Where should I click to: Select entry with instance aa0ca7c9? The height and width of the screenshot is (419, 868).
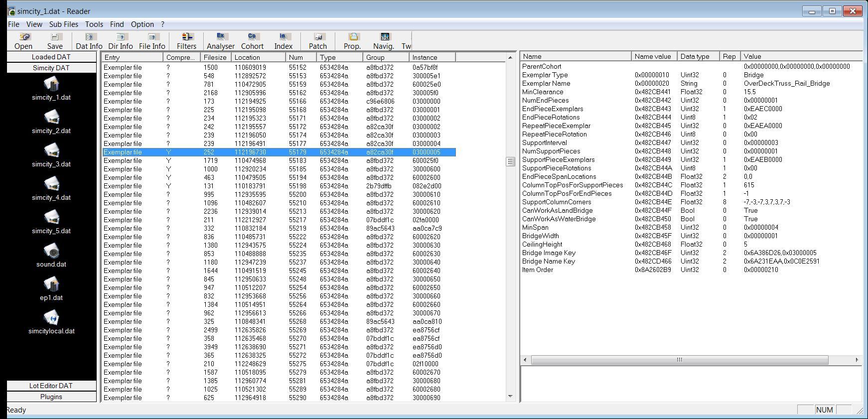coord(279,228)
